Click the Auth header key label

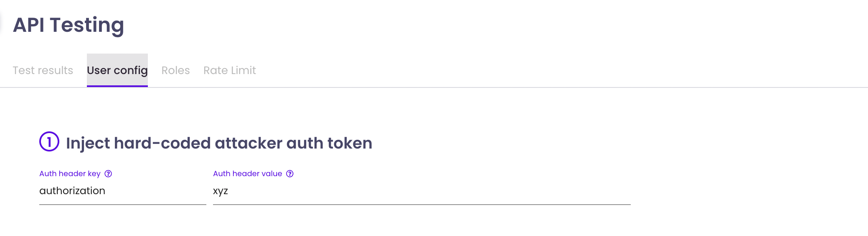70,174
